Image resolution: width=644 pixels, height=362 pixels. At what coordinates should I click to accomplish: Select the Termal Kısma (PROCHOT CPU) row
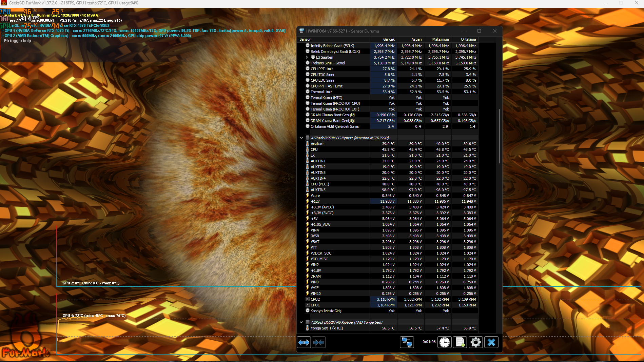tap(388, 103)
